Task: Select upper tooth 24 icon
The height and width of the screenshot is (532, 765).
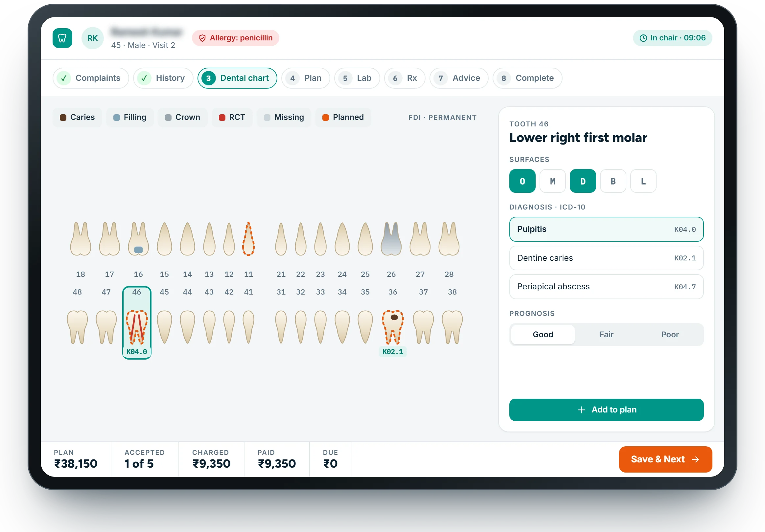Action: [x=342, y=239]
